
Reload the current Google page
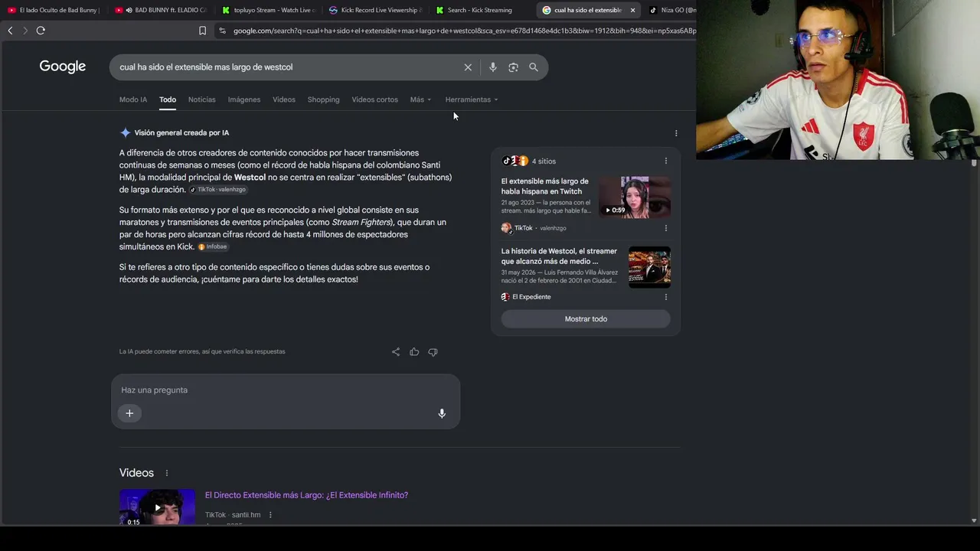tap(41, 31)
